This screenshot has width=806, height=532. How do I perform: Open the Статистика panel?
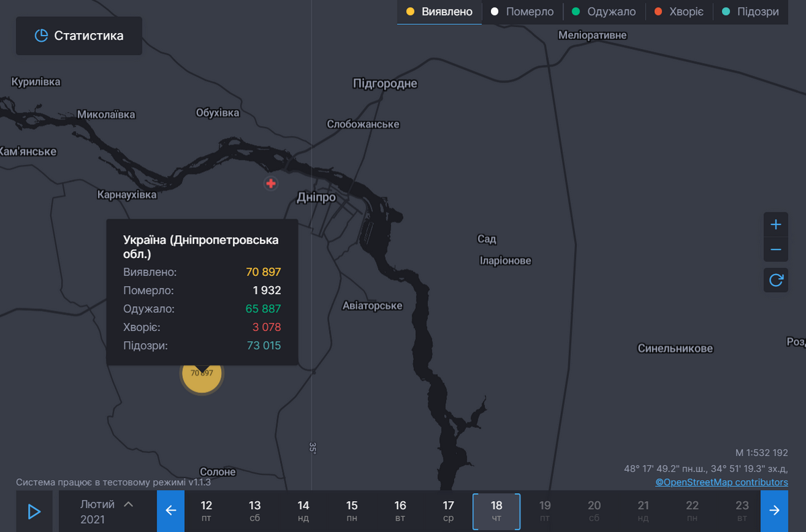pyautogui.click(x=79, y=36)
